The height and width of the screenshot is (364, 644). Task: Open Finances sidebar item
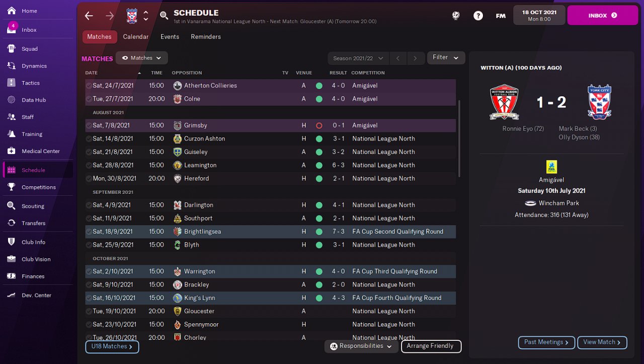[33, 276]
